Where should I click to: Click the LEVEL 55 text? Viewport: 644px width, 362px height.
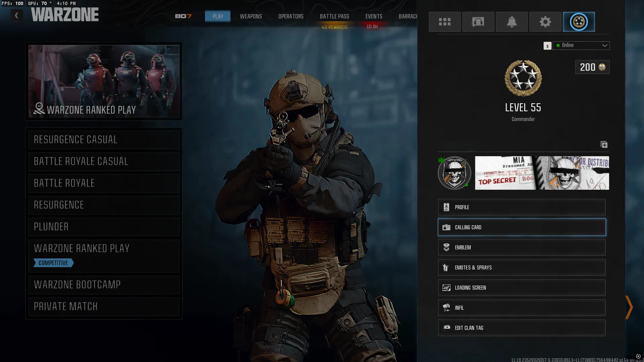[523, 108]
